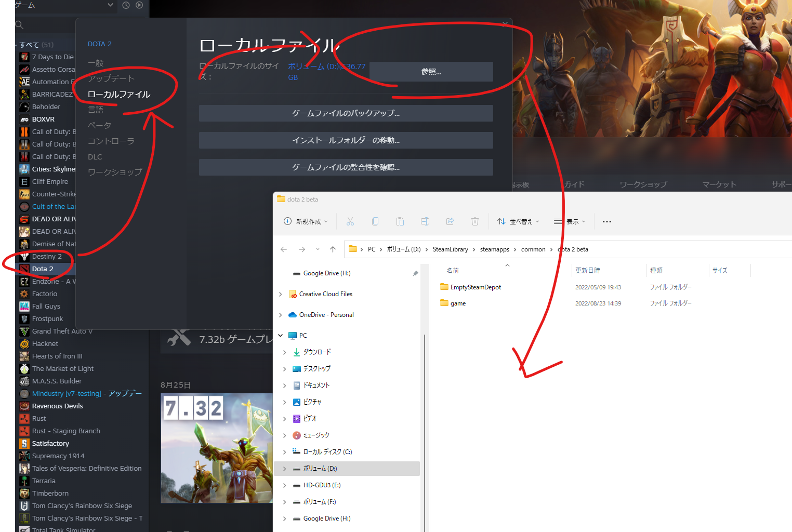Click the cut icon in Explorer toolbar
The image size is (792, 532).
tap(350, 221)
